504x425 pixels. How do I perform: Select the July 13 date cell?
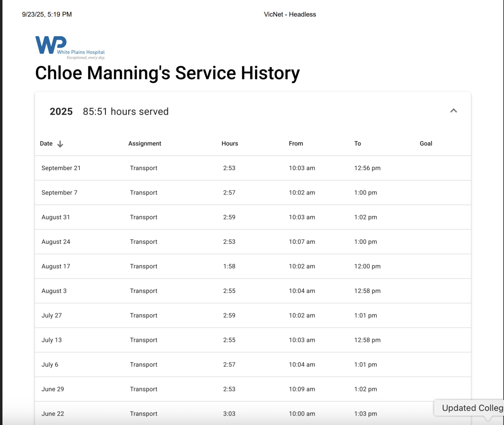point(52,340)
